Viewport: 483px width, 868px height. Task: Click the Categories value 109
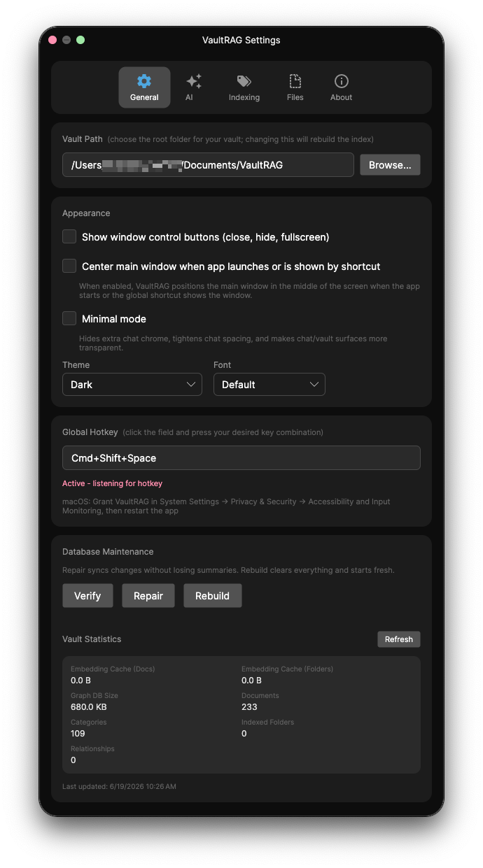(x=78, y=734)
